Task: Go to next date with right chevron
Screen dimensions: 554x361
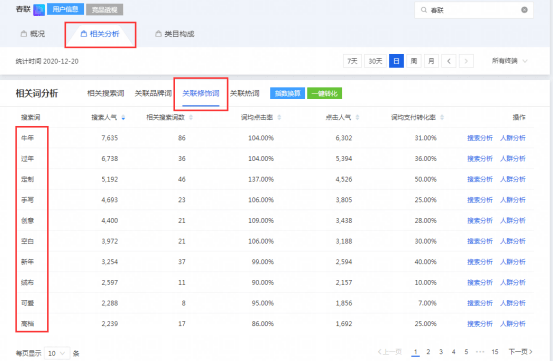Action: [x=466, y=61]
